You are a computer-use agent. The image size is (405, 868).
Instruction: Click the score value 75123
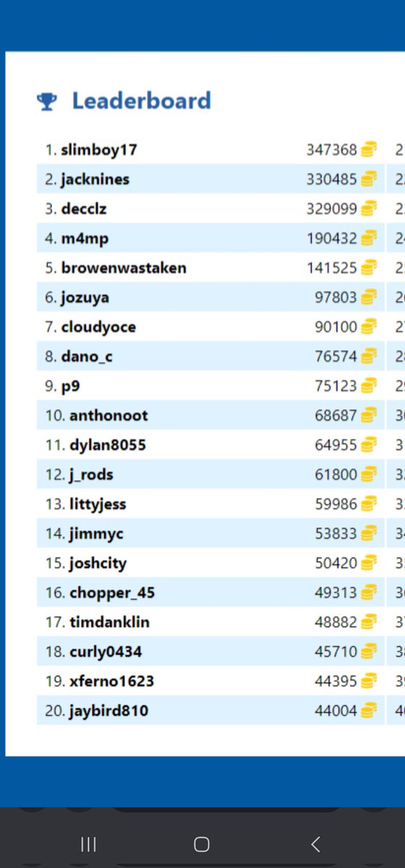click(x=336, y=386)
